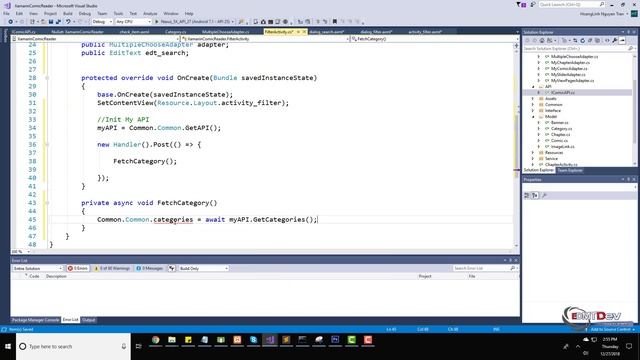Toggle the IntelliSense build filter icon in Error List
640x360 pixels.
coord(172,268)
